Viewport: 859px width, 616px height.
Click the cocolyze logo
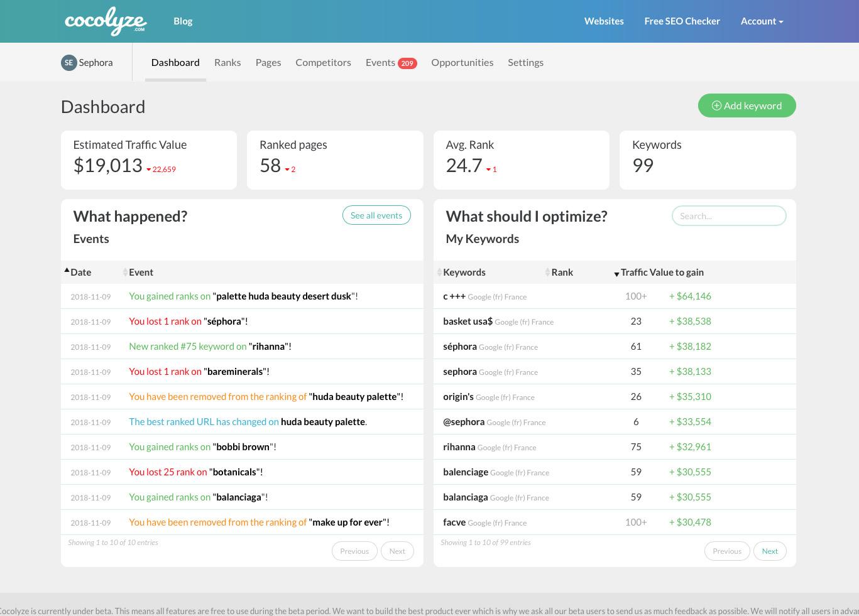tap(106, 21)
